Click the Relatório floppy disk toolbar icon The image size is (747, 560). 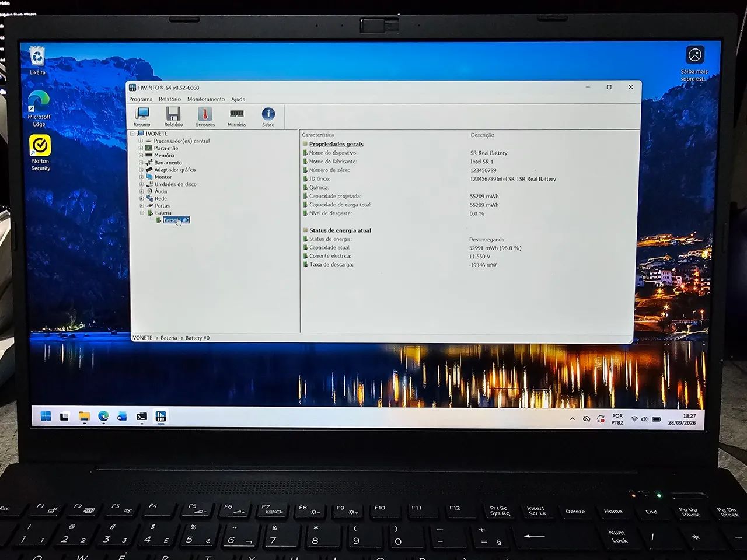[173, 116]
